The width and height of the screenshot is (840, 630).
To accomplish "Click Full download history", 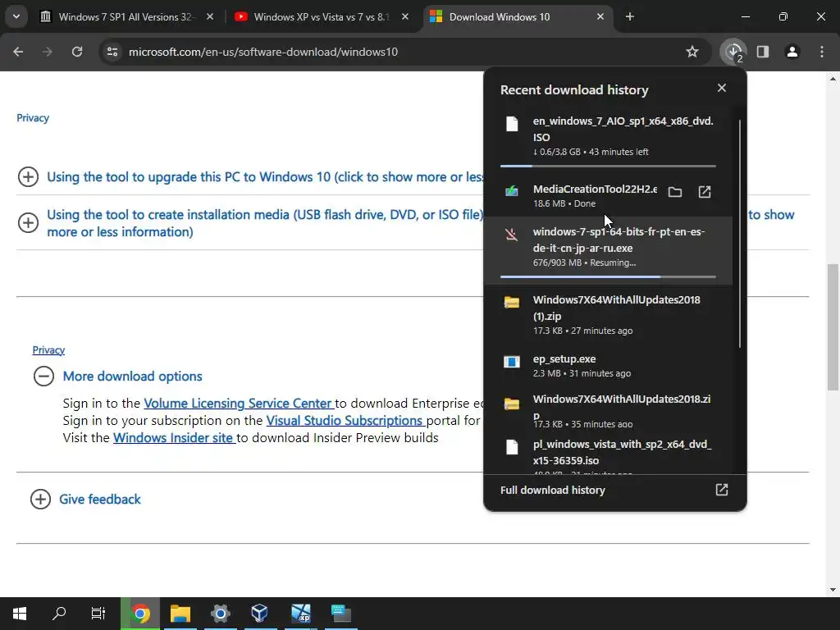I will click(x=552, y=490).
